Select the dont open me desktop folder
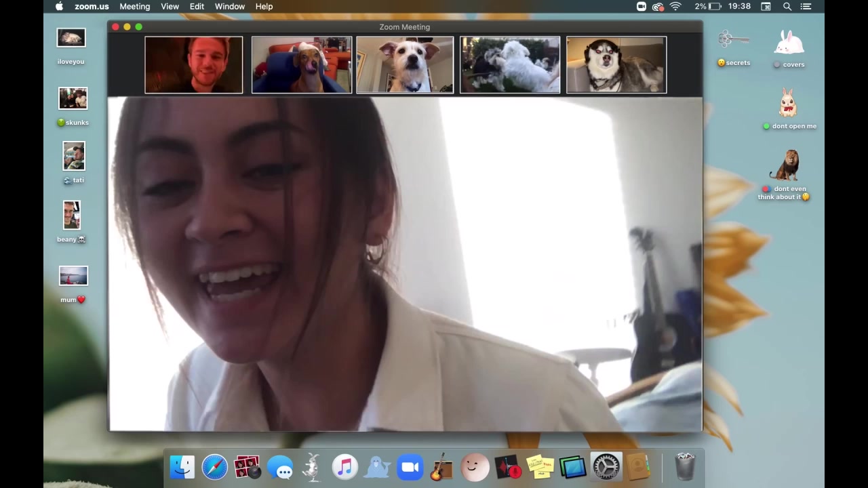Screen dimensions: 868x488 (x=789, y=109)
